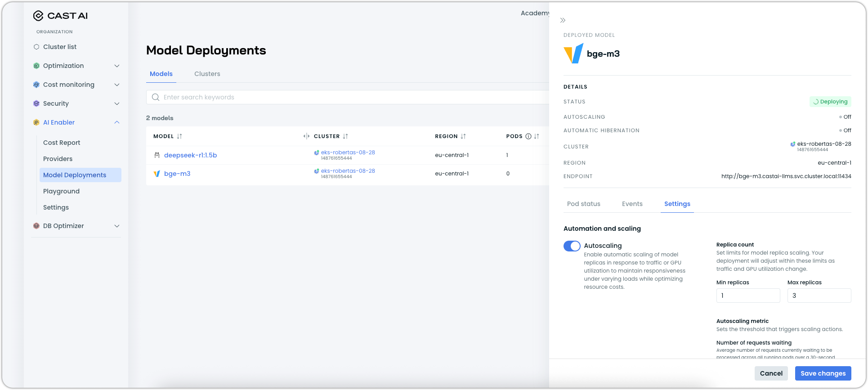Expand the Security menu chevron
Screen dimensions: 868x390
tap(117, 103)
